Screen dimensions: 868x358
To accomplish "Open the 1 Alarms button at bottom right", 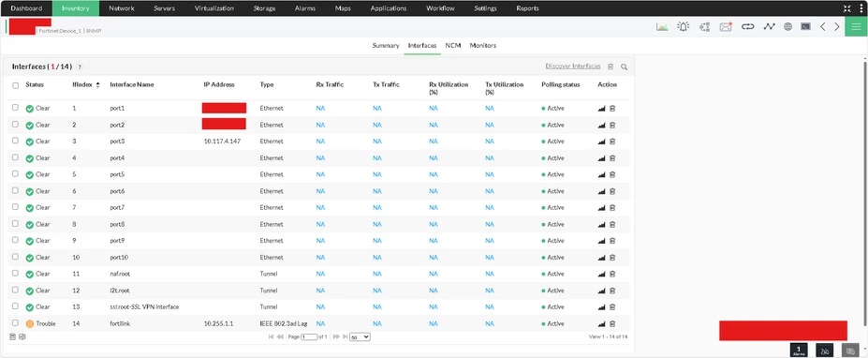I will pyautogui.click(x=799, y=351).
